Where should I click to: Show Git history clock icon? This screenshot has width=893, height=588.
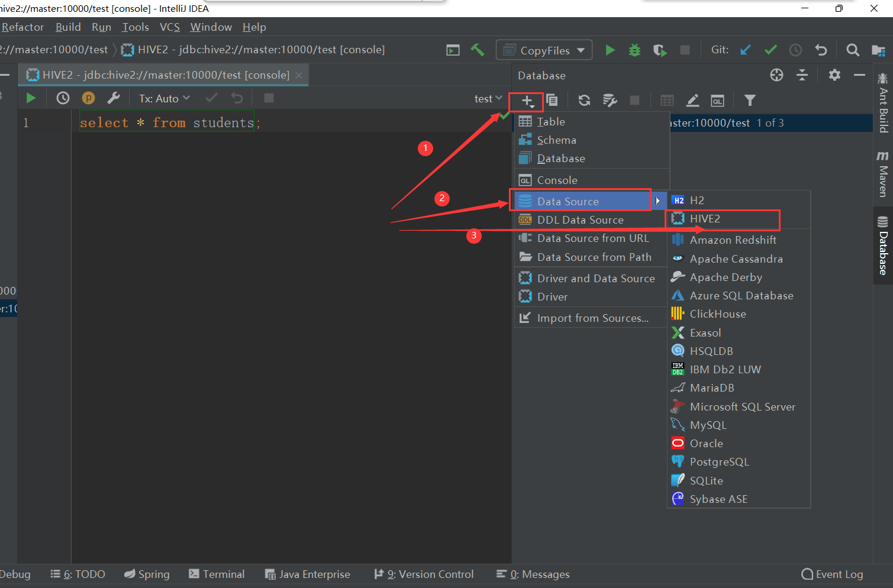point(795,50)
